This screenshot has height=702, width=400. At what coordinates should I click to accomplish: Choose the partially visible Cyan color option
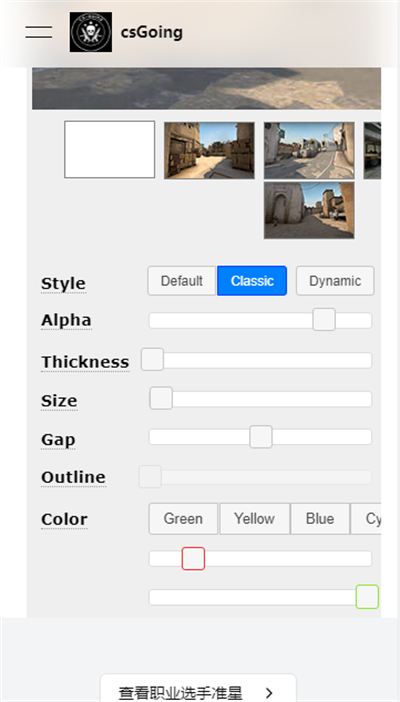[366, 518]
